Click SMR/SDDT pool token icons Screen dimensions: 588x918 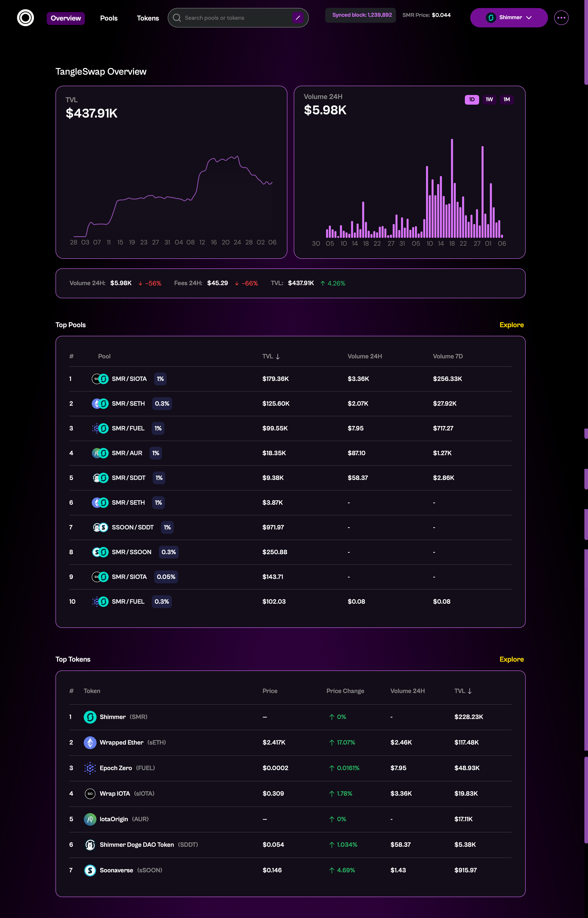pyautogui.click(x=100, y=478)
